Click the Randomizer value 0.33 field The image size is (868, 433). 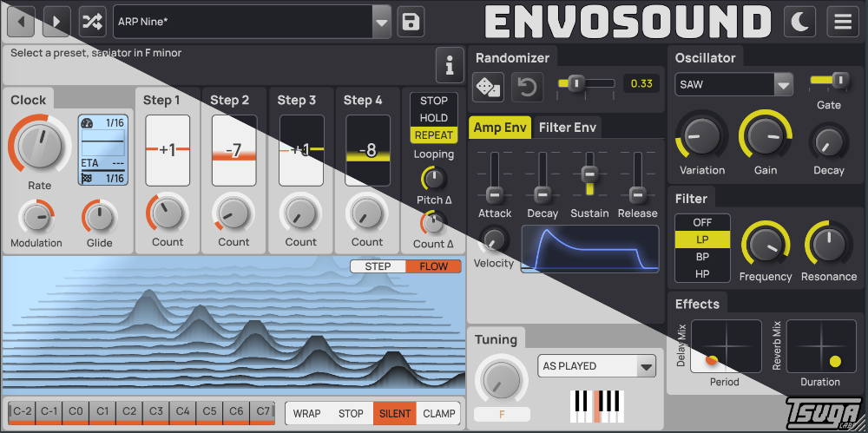[641, 83]
